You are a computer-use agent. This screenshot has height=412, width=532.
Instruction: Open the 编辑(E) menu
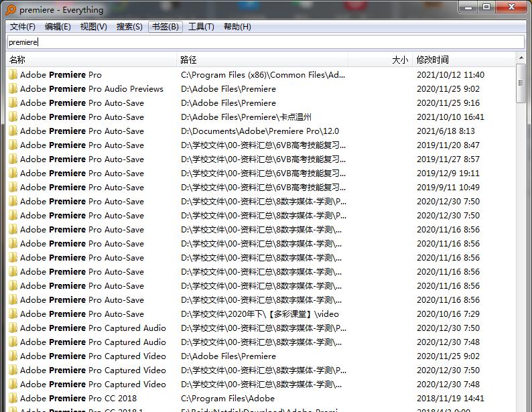click(x=58, y=27)
